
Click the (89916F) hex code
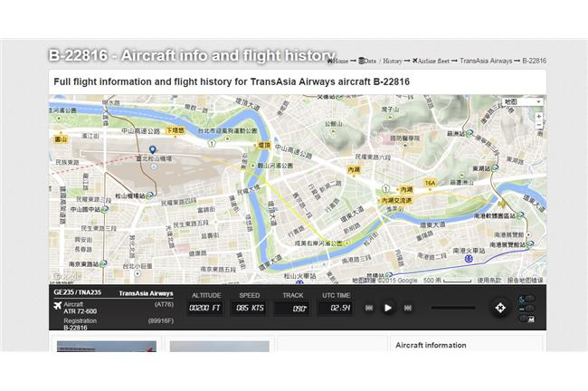coord(160,320)
